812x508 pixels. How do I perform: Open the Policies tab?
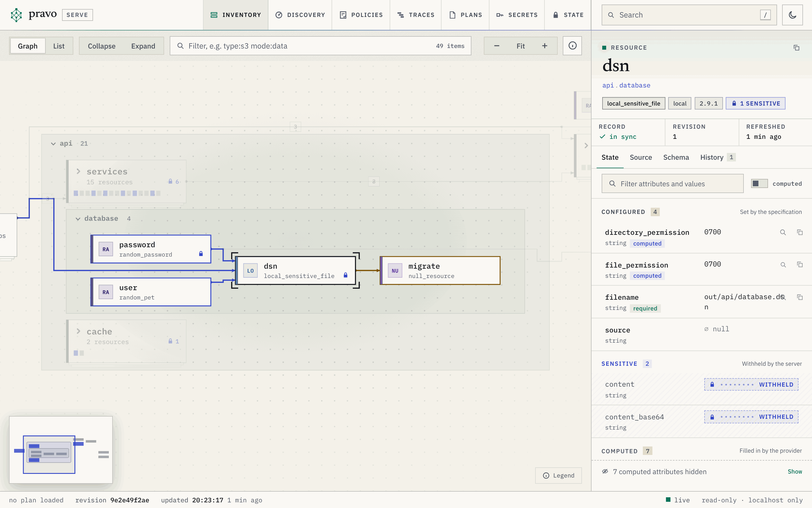pos(361,15)
